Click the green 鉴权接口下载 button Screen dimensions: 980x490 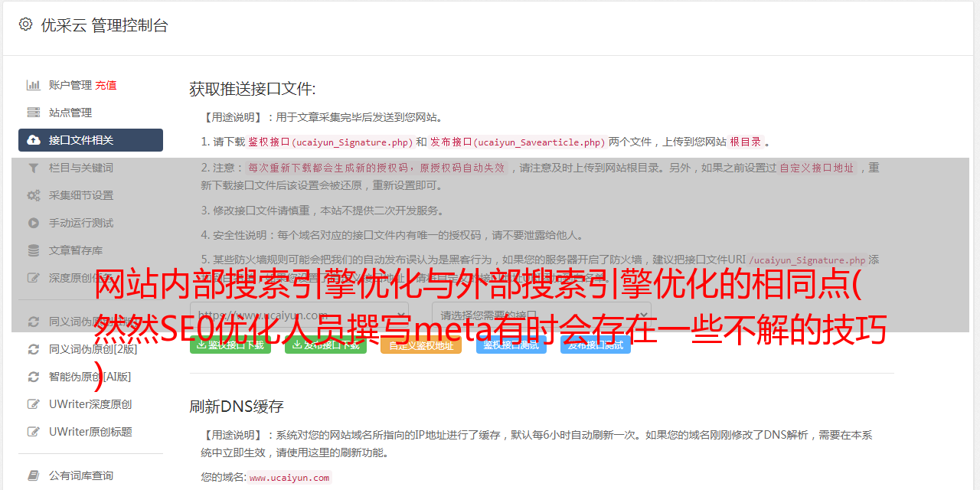230,345
